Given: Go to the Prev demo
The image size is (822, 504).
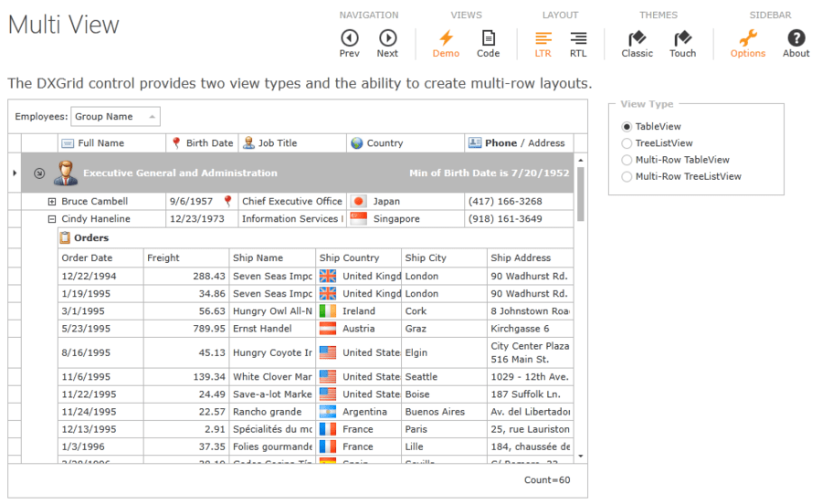Looking at the screenshot, I should pos(349,42).
